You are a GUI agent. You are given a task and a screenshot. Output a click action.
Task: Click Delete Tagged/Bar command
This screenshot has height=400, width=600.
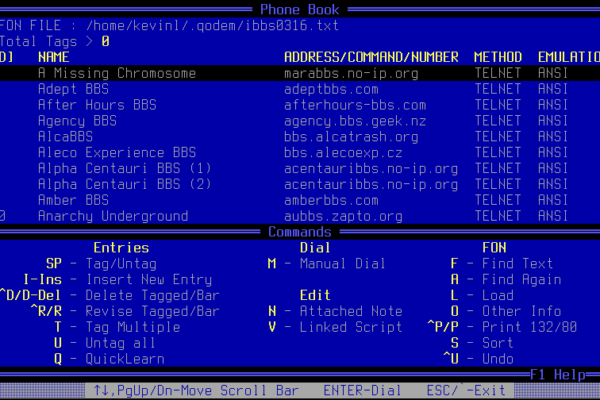[152, 296]
